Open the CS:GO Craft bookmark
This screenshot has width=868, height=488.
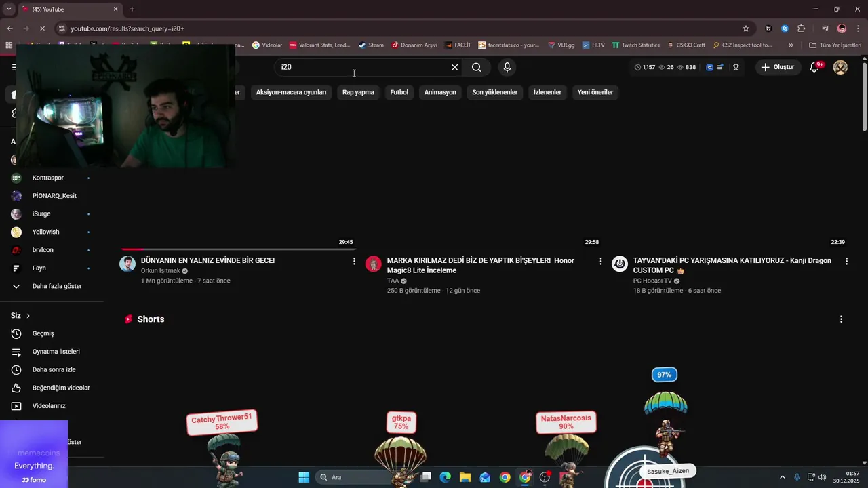tap(686, 45)
